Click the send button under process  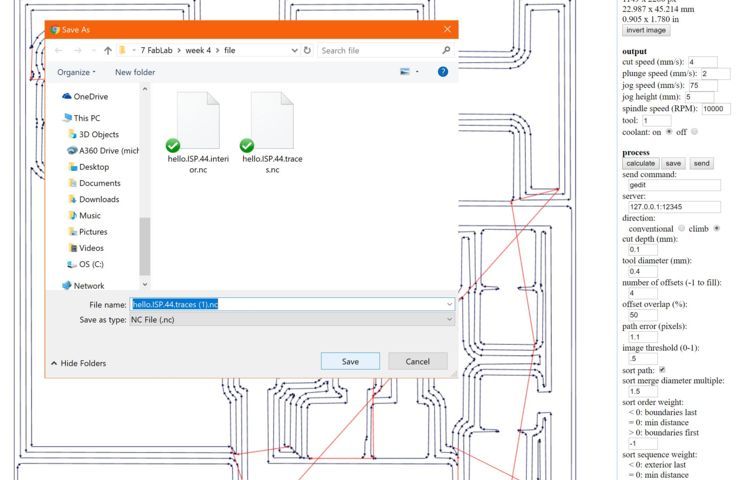702,163
